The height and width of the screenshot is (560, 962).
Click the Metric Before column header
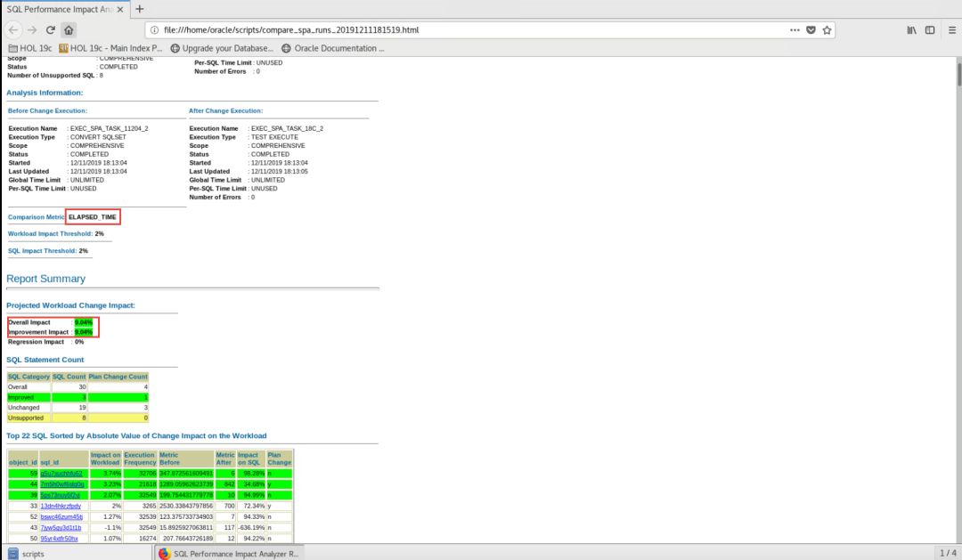pos(186,459)
